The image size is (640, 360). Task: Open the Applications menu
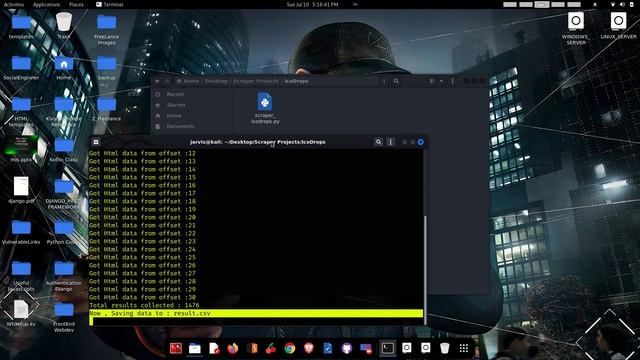click(46, 4)
